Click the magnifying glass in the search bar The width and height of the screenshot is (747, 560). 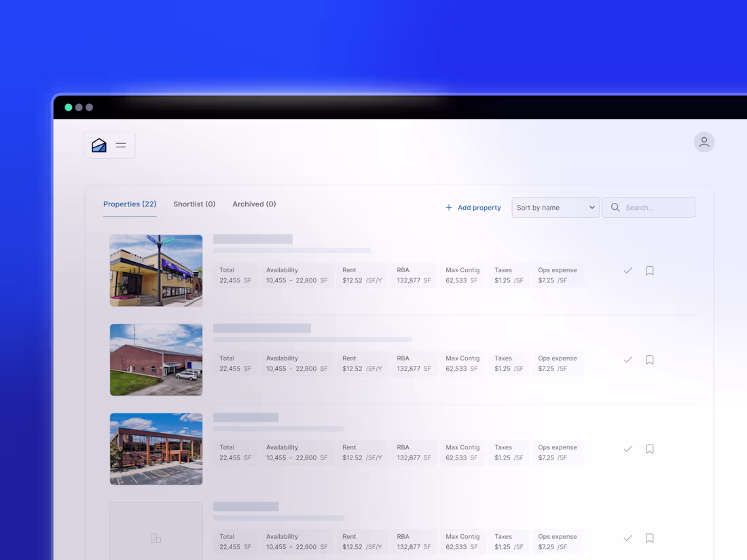click(x=615, y=207)
